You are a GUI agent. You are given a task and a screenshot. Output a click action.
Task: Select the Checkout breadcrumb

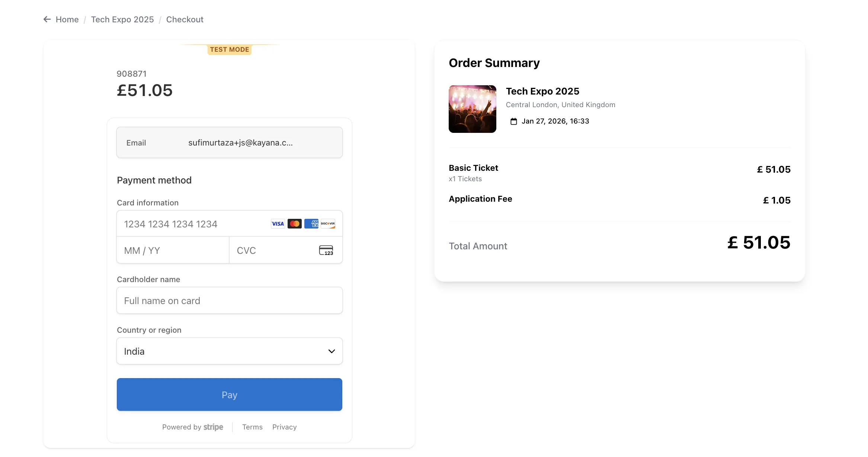185,19
